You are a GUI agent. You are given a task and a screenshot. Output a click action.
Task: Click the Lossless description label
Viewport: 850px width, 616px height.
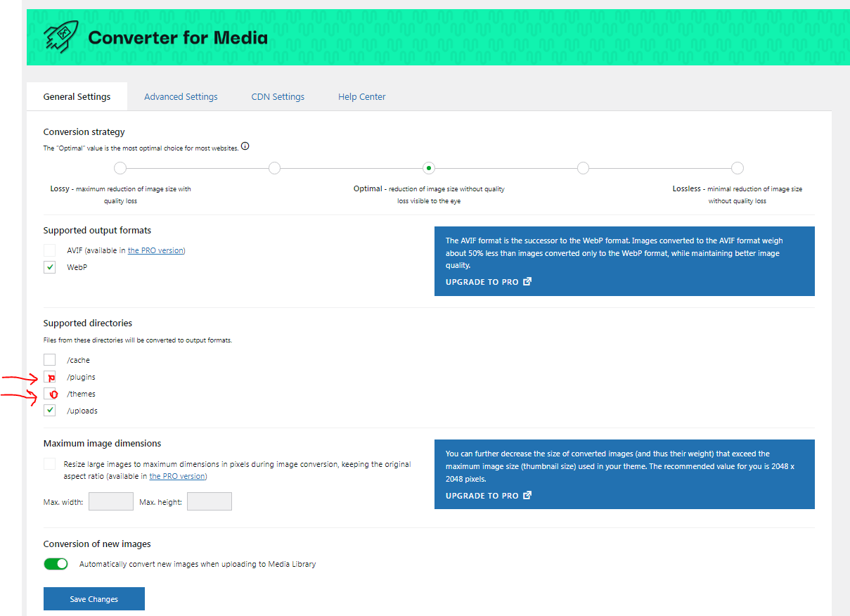(x=737, y=195)
